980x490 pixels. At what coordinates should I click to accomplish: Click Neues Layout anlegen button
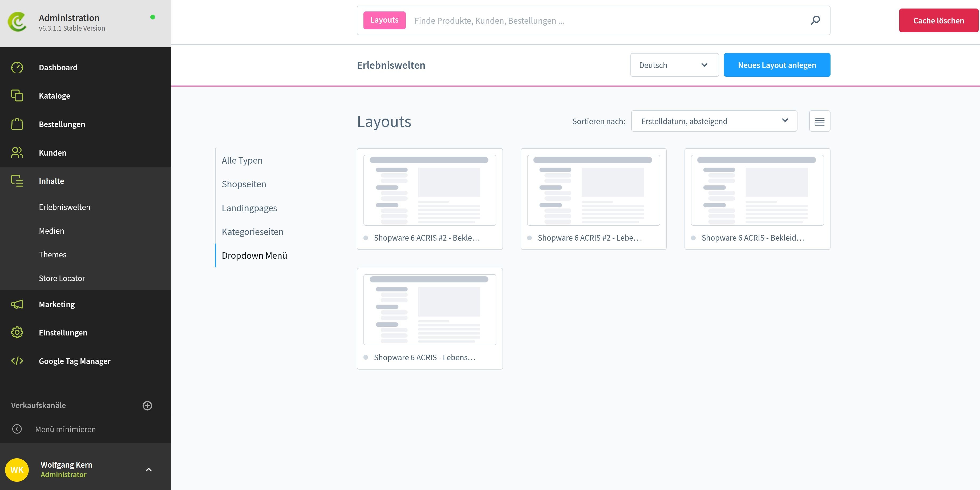coord(777,65)
